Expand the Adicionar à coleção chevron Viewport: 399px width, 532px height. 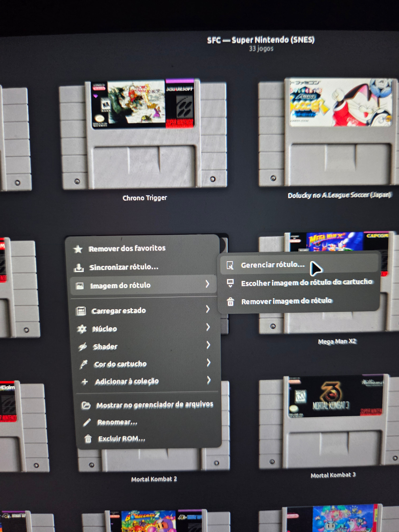pyautogui.click(x=209, y=380)
